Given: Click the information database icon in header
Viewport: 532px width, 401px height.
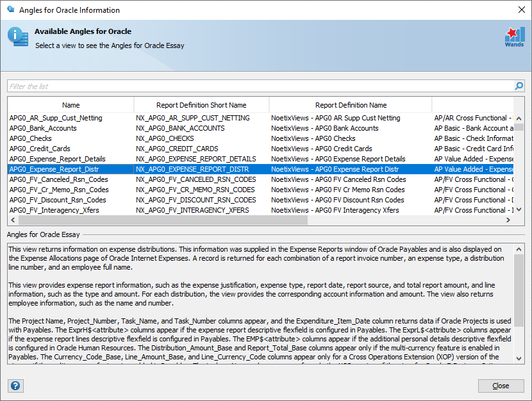Looking at the screenshot, I should (18, 37).
